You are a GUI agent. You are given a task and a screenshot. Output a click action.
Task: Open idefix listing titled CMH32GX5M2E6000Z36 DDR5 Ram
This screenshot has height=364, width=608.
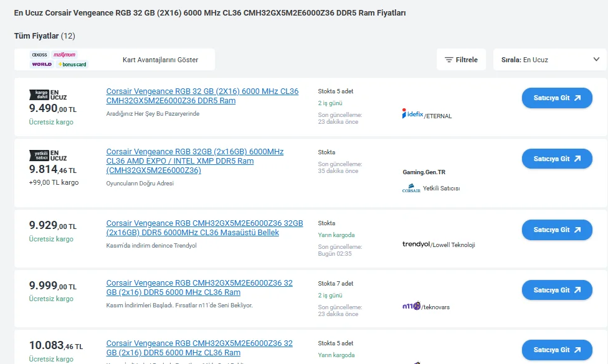tap(202, 96)
